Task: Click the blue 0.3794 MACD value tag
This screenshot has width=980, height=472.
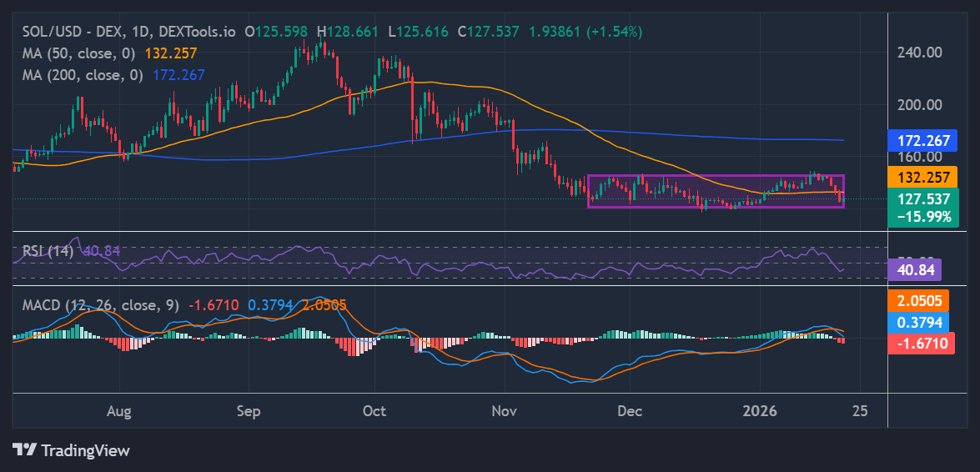Action: coord(922,322)
